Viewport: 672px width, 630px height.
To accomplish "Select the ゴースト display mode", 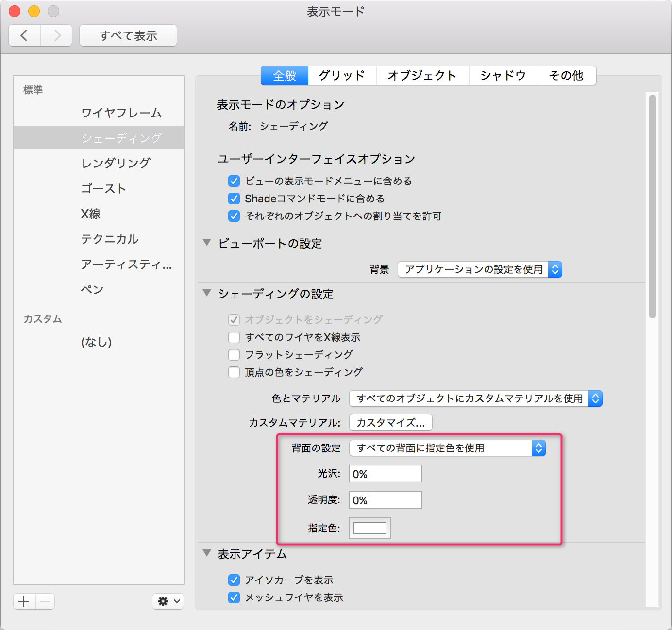I will coord(104,188).
